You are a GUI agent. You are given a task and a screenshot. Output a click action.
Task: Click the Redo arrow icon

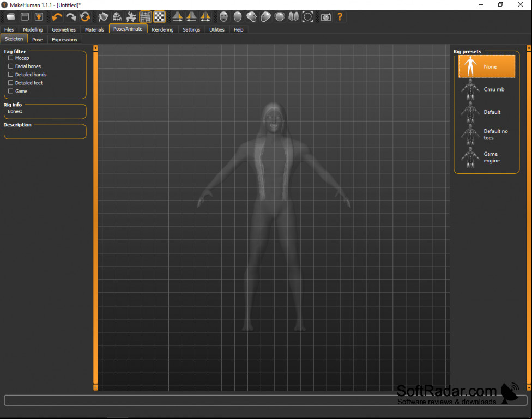71,17
